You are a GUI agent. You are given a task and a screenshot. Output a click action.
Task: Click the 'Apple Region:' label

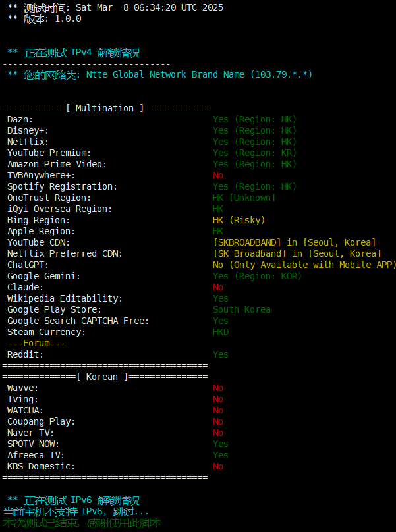point(41,231)
